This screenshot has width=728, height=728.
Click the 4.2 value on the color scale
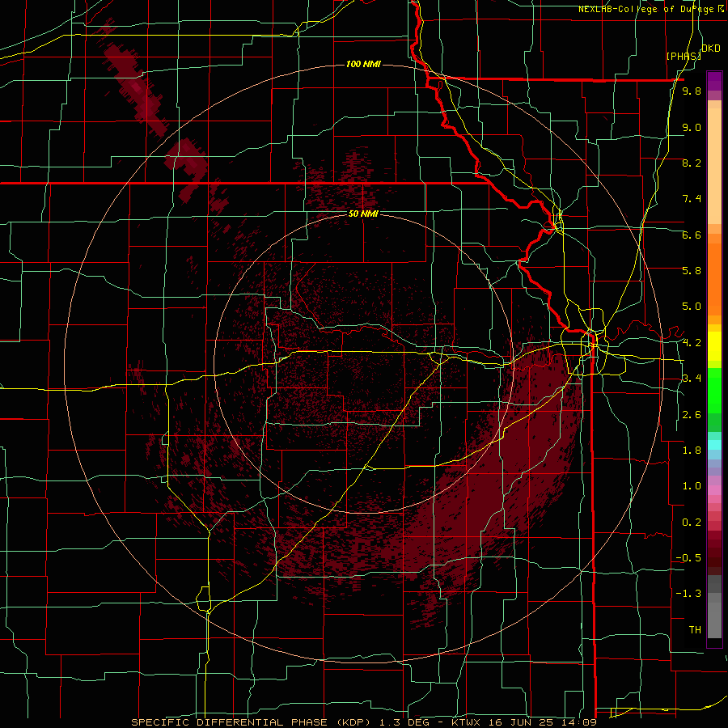tap(692, 343)
